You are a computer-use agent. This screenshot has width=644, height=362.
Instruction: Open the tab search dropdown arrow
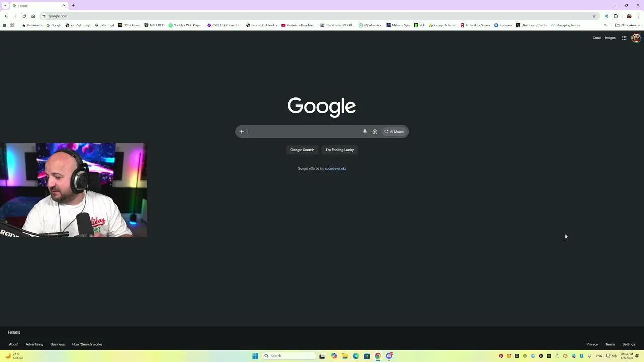5,5
